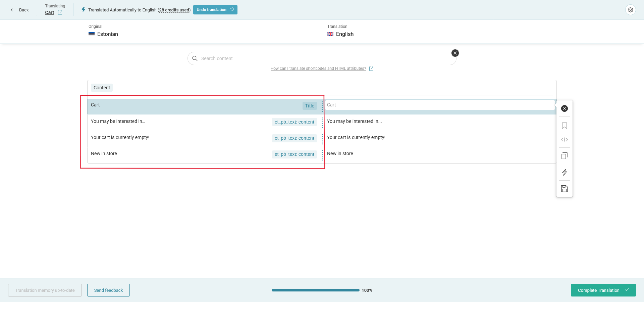Click the lightning automatic translation icon
The height and width of the screenshot is (320, 644).
(x=565, y=172)
